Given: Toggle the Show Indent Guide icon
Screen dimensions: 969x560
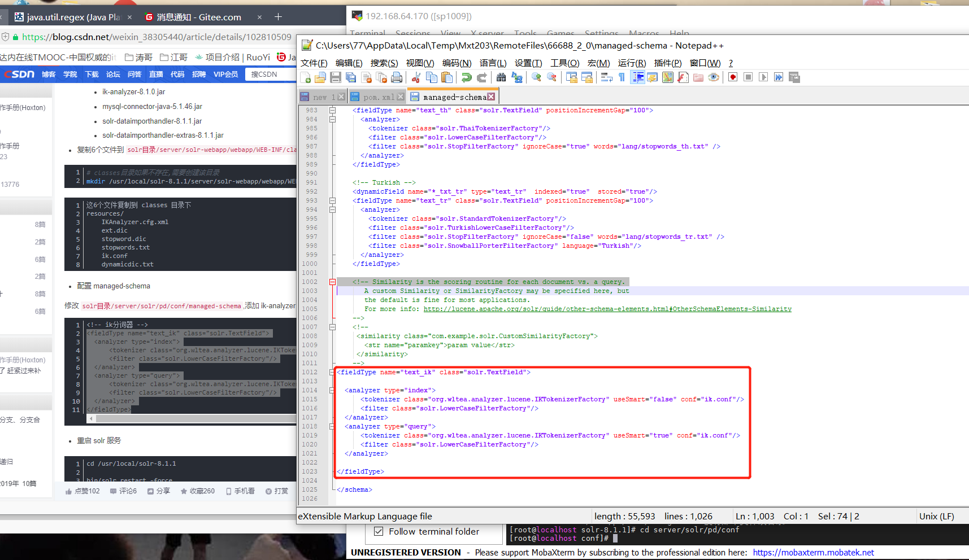Looking at the screenshot, I should 637,77.
